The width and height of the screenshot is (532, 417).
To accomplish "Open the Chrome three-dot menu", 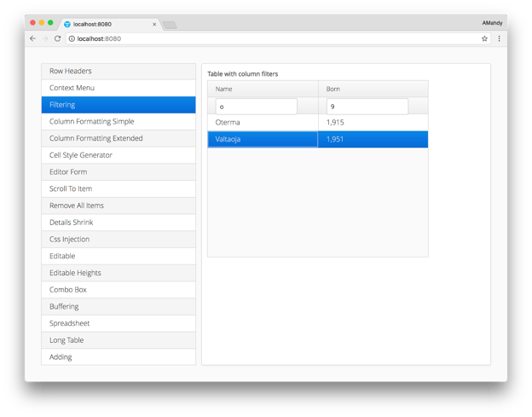I will tap(499, 38).
